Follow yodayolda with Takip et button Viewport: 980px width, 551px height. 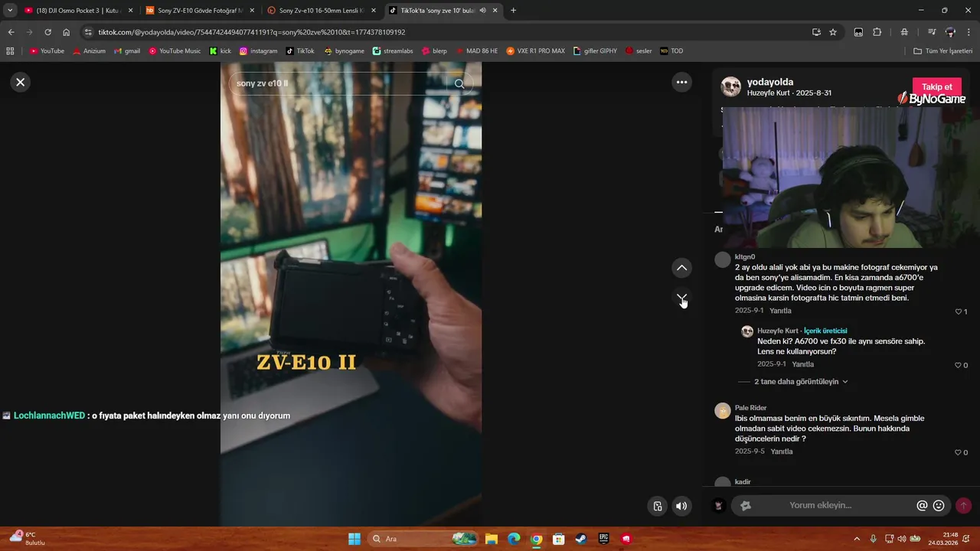936,87
